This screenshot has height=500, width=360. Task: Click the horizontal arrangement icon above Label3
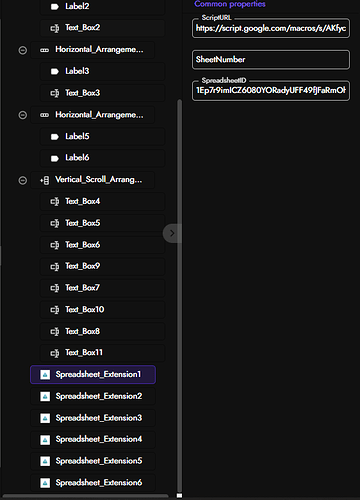point(45,50)
